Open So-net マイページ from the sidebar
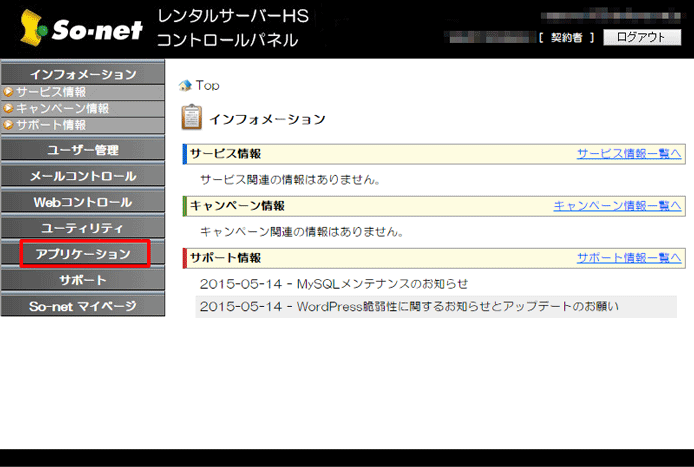This screenshot has width=694, height=467. 83,306
